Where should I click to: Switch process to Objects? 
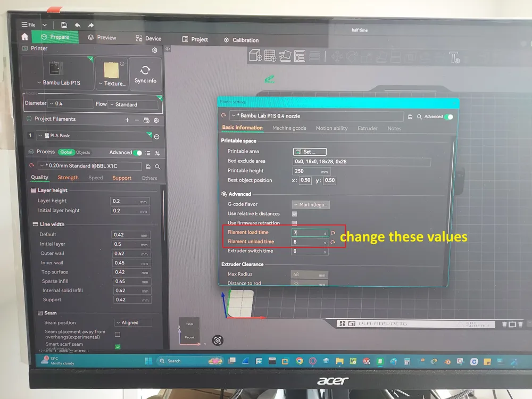tap(83, 152)
